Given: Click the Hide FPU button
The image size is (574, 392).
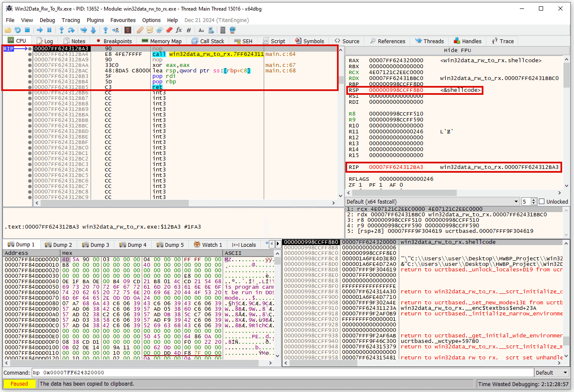Looking at the screenshot, I should click(457, 50).
